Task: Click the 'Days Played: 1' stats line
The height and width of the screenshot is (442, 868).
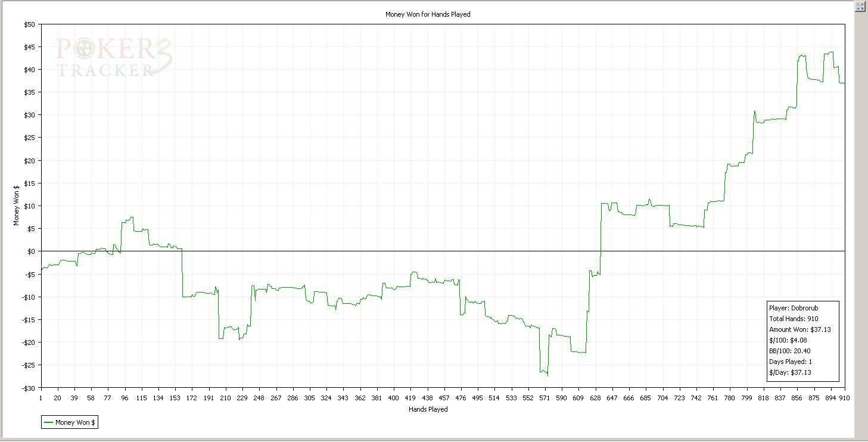Action: (x=791, y=362)
